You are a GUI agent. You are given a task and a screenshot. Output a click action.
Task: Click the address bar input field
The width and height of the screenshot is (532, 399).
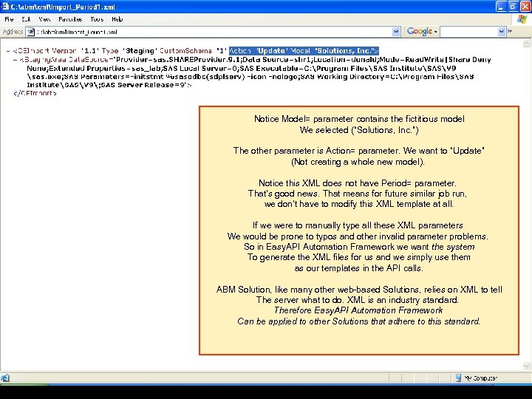point(213,32)
